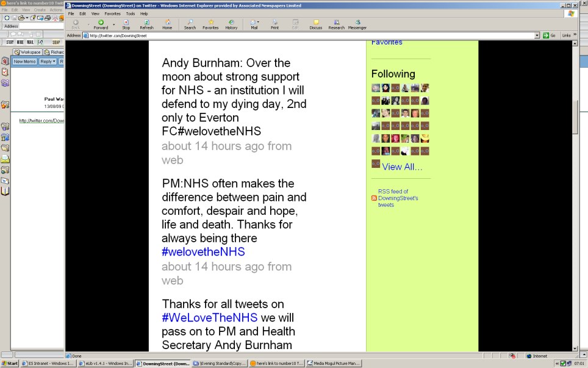Click the Forward navigation button
The height and width of the screenshot is (368, 588).
pos(101,24)
